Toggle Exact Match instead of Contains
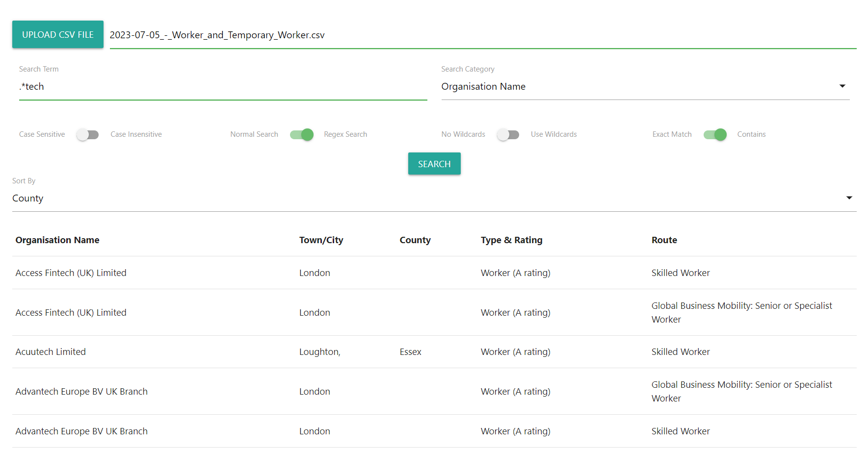The width and height of the screenshot is (868, 451). [715, 134]
